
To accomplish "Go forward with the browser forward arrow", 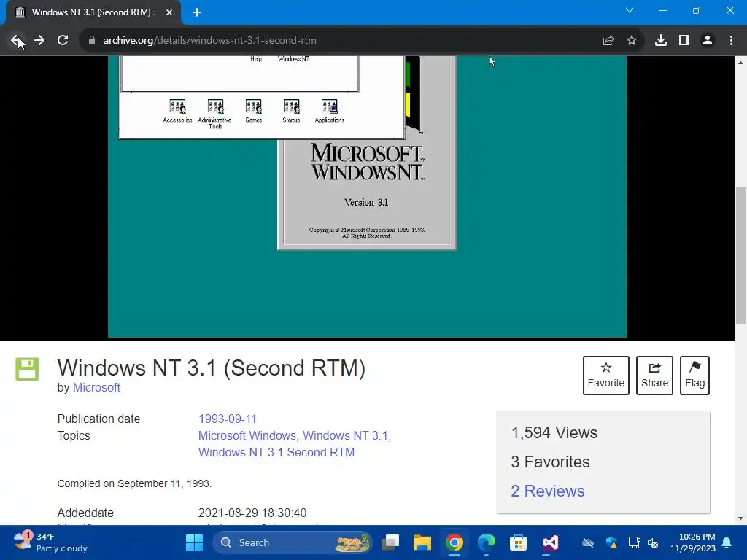I will [39, 41].
